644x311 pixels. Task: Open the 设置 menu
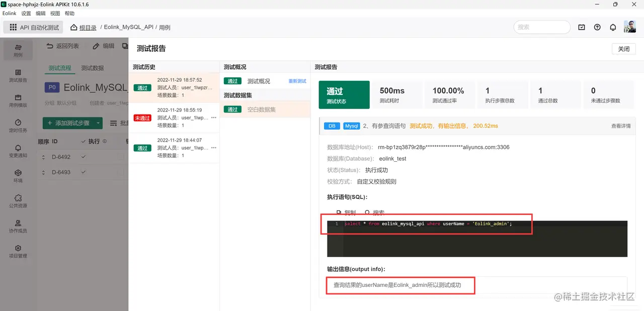(26, 14)
